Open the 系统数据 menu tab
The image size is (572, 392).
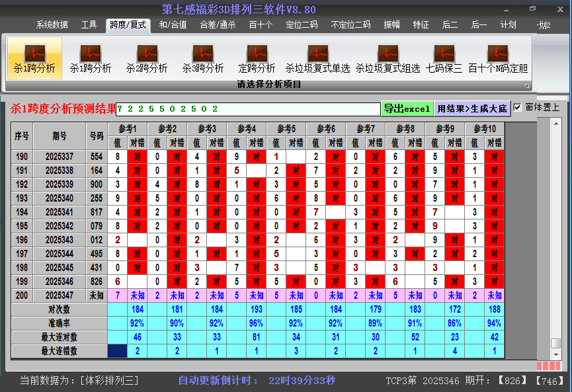click(x=52, y=25)
